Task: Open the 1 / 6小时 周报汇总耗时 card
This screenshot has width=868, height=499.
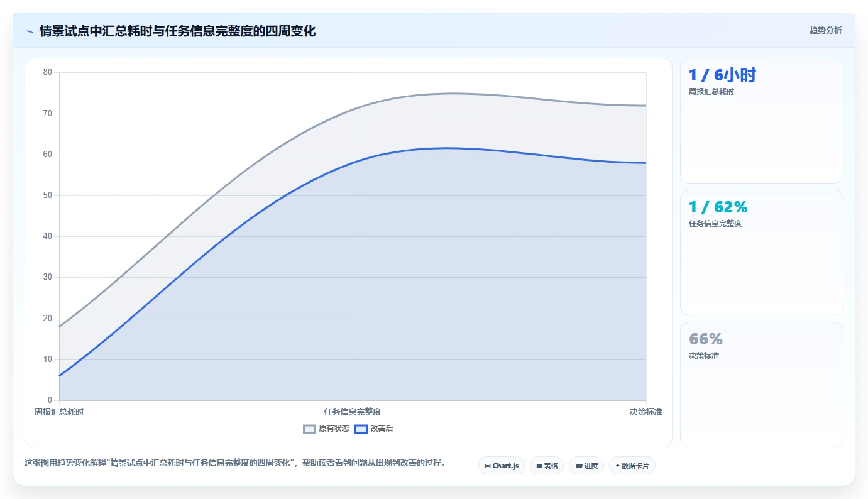Action: (x=762, y=121)
